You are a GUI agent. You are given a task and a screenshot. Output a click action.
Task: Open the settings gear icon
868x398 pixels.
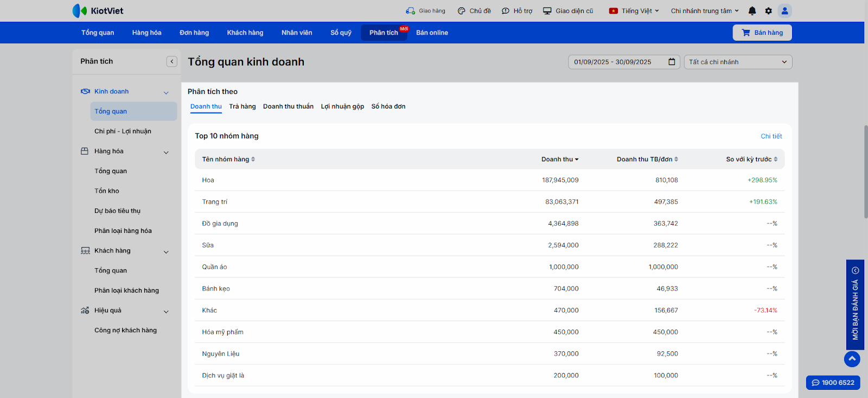[768, 11]
